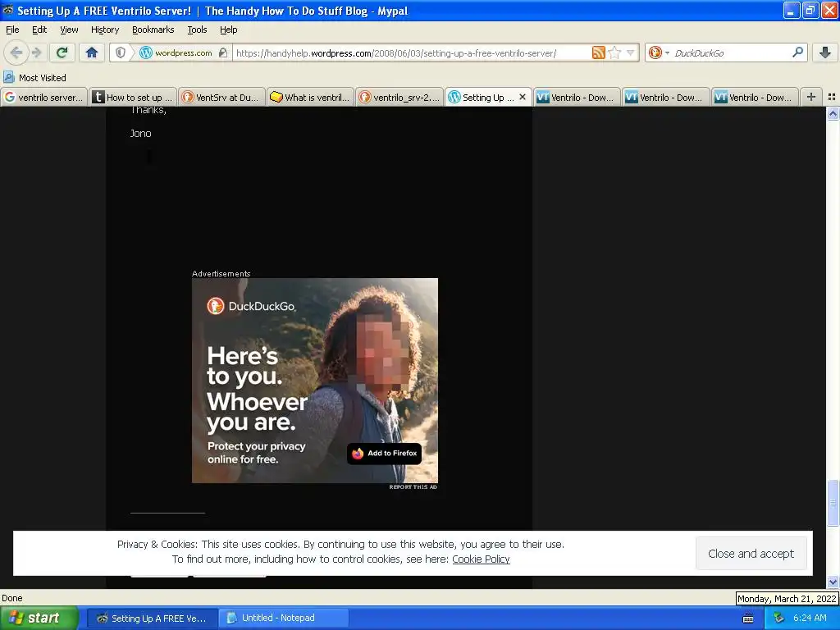Switch to the 'ventrilo_srv-2...' tab
The width and height of the screenshot is (840, 630).
click(399, 97)
